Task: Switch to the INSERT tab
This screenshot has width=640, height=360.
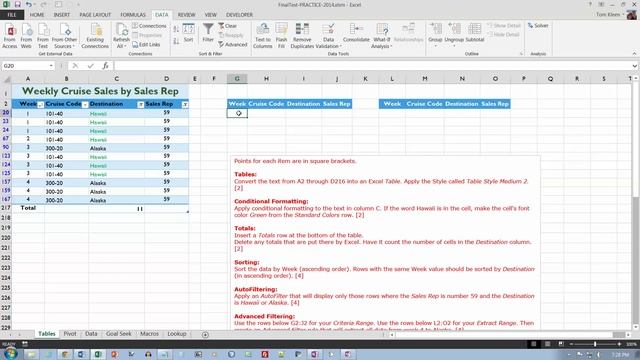Action: click(62, 15)
